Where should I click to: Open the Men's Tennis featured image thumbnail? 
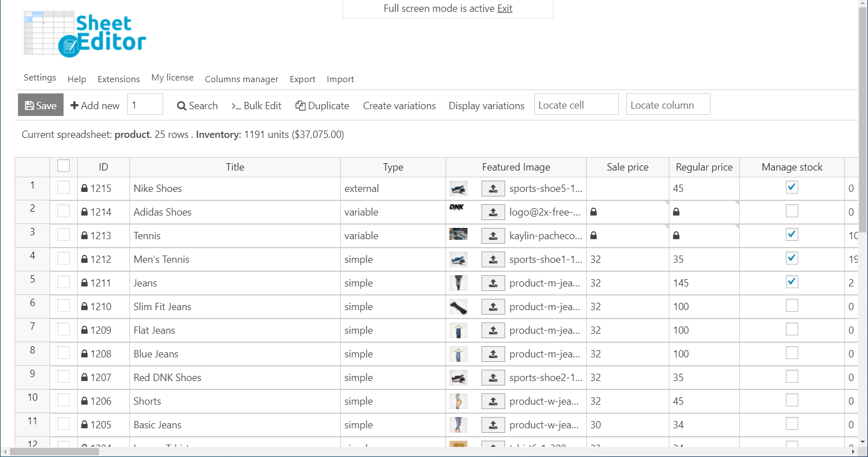point(458,259)
